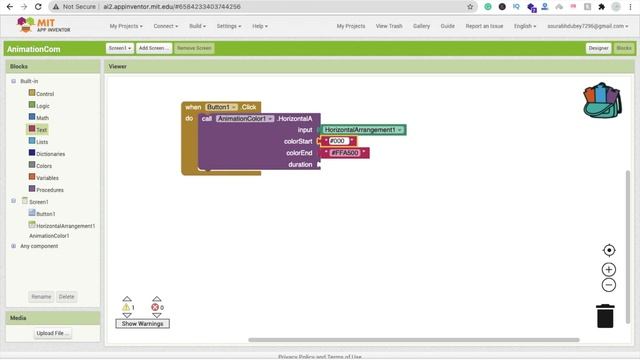Screen dimensions: 640x360
Task: Open the Screen1 screen selector dropdown
Action: point(120,48)
